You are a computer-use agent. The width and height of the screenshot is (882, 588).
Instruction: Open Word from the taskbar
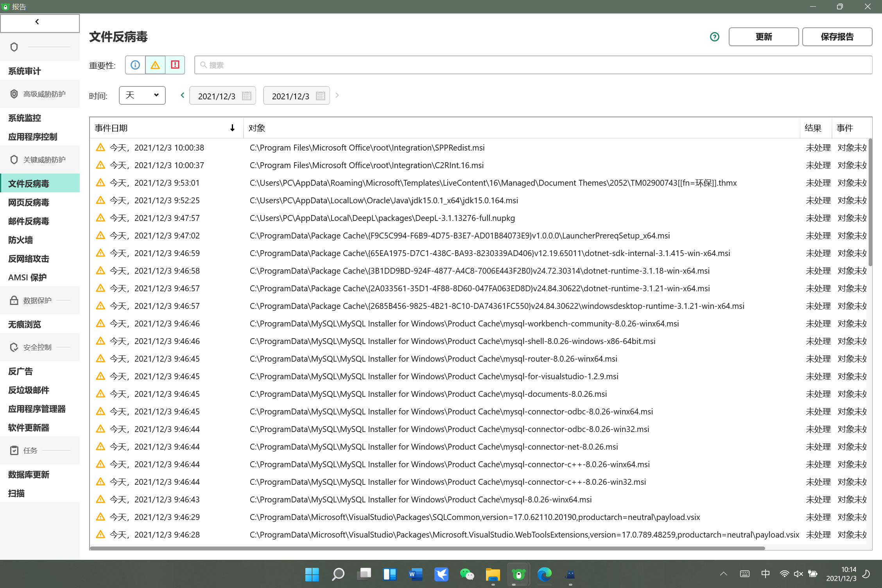pos(415,574)
